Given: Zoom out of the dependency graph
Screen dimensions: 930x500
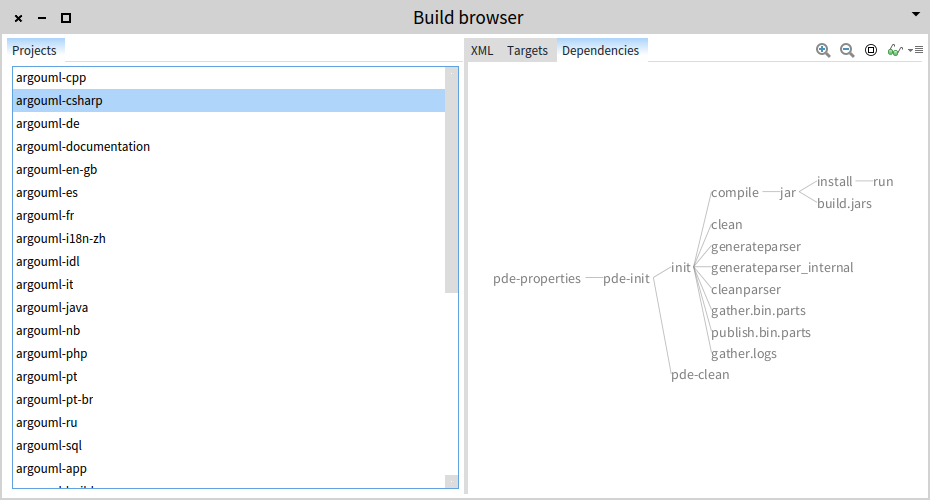Looking at the screenshot, I should pos(847,50).
